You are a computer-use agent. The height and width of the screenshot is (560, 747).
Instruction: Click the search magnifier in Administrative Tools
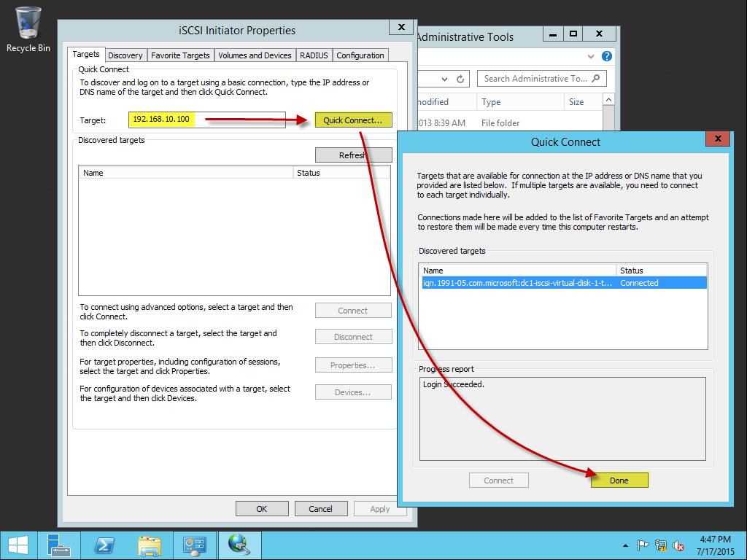pos(595,79)
